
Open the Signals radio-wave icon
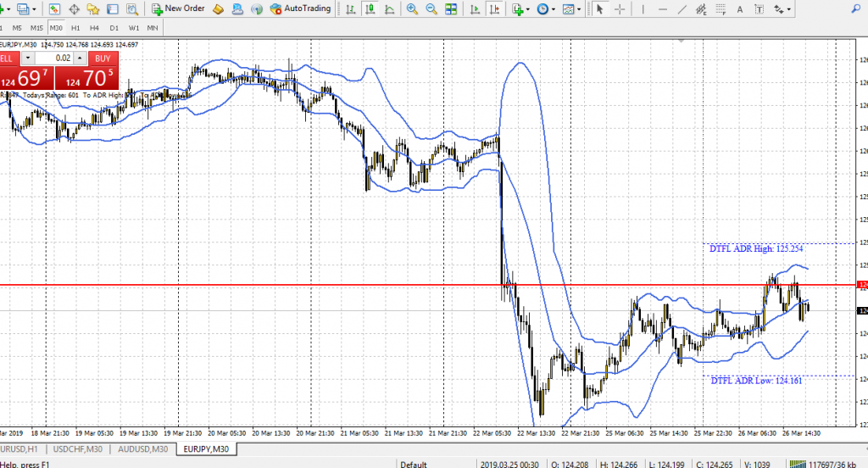coord(257,8)
